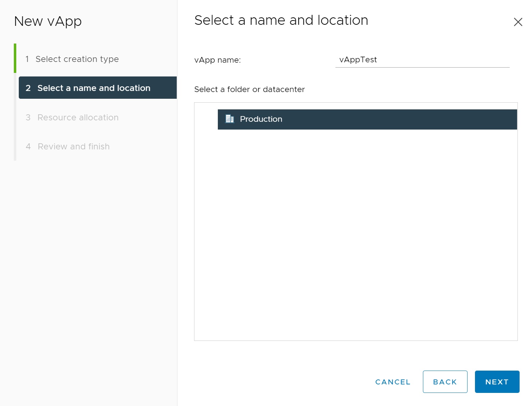
Task: Close the New vApp dialog
Action: click(518, 22)
